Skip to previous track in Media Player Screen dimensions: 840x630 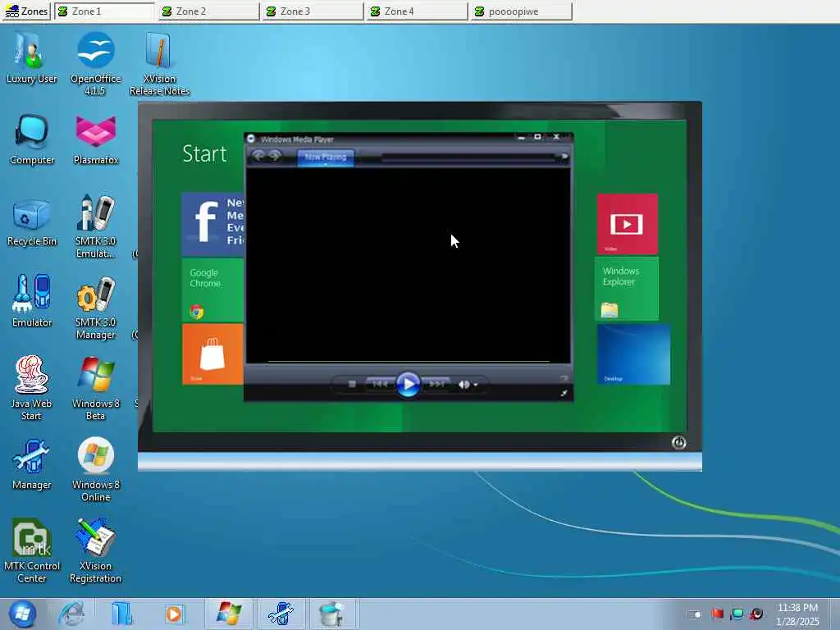[x=379, y=384]
